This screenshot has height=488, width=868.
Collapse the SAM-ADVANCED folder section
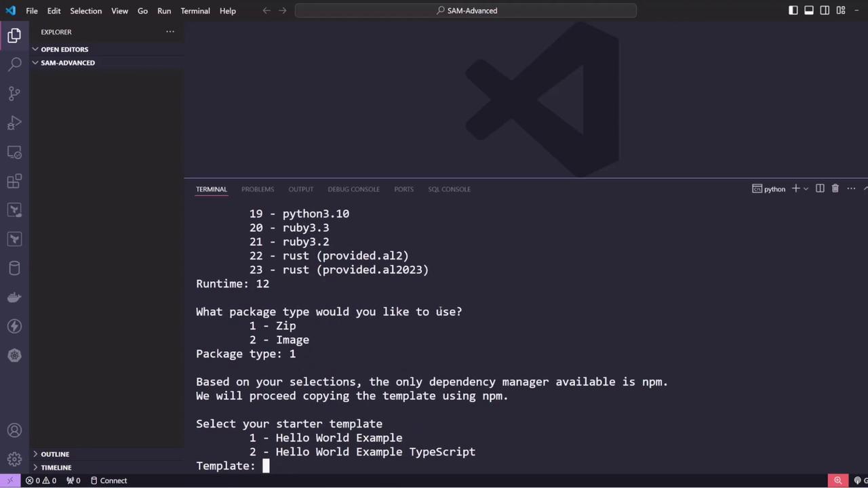pyautogui.click(x=106, y=63)
